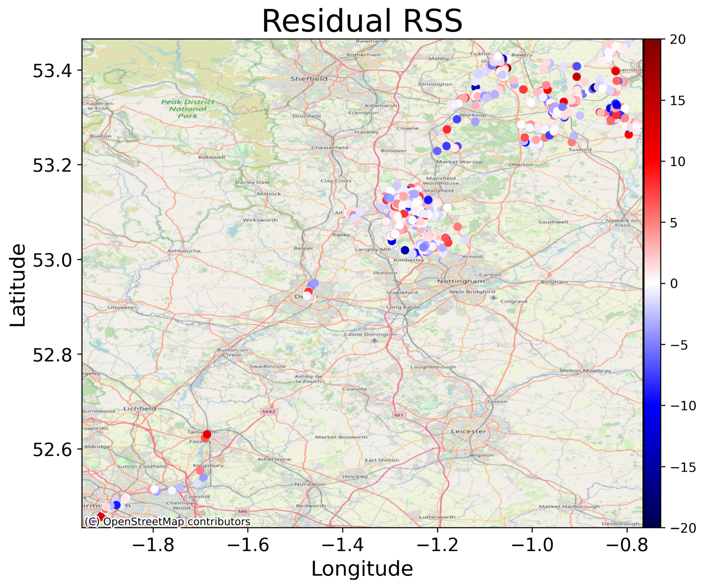Click the Coalville map label
The width and height of the screenshot is (703, 588).
pyautogui.click(x=355, y=389)
